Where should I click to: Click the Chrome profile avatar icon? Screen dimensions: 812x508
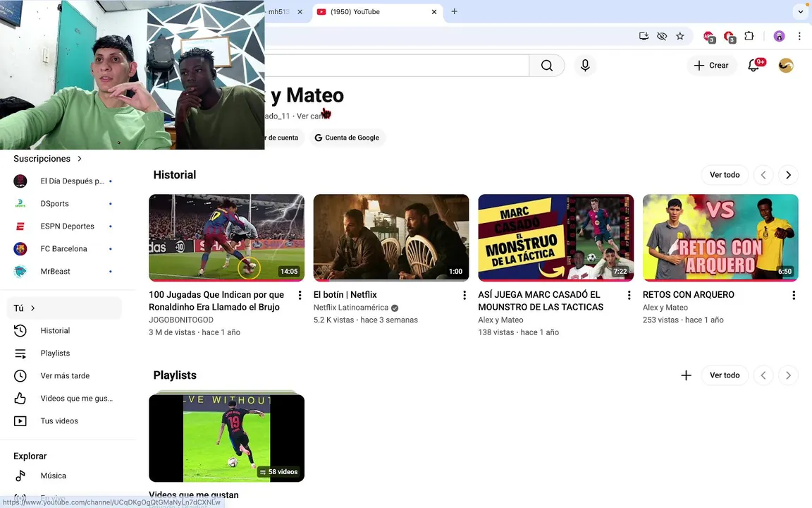coord(779,36)
